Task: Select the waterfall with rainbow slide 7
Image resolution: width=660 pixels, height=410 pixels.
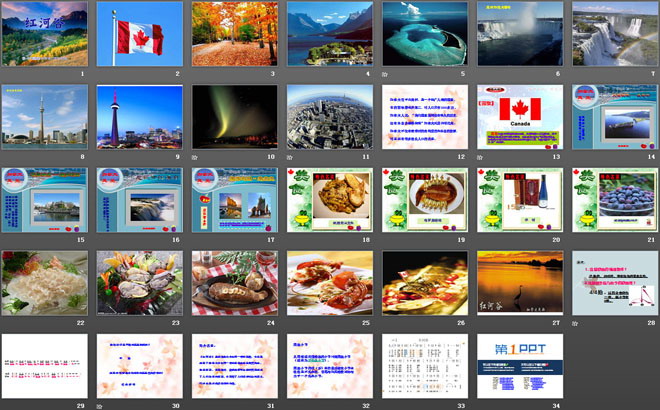Action: point(614,34)
